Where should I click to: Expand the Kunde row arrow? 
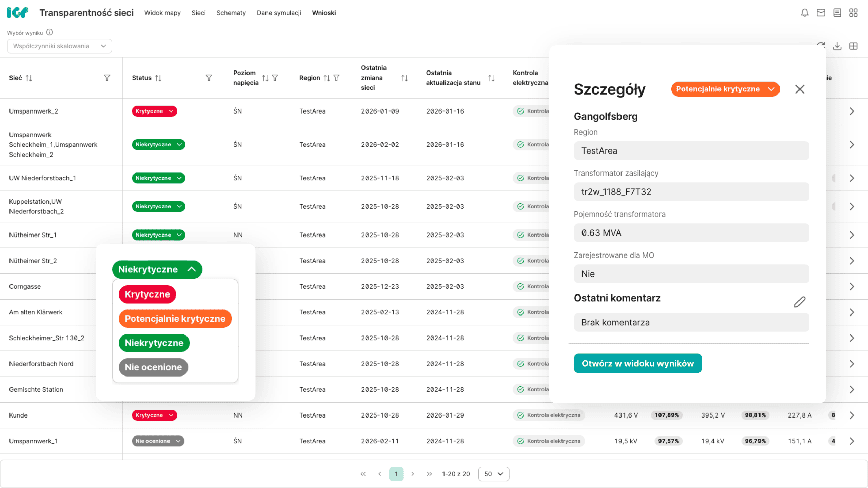(x=852, y=415)
